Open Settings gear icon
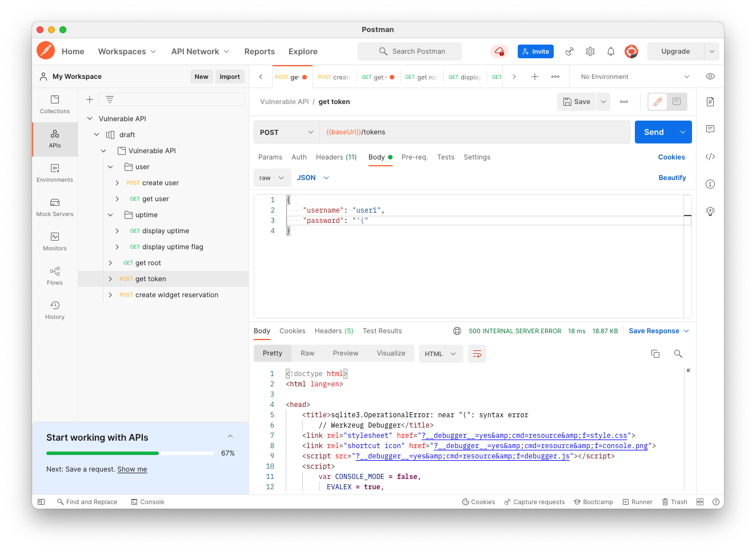Screen dimensions: 756x551 pos(590,51)
